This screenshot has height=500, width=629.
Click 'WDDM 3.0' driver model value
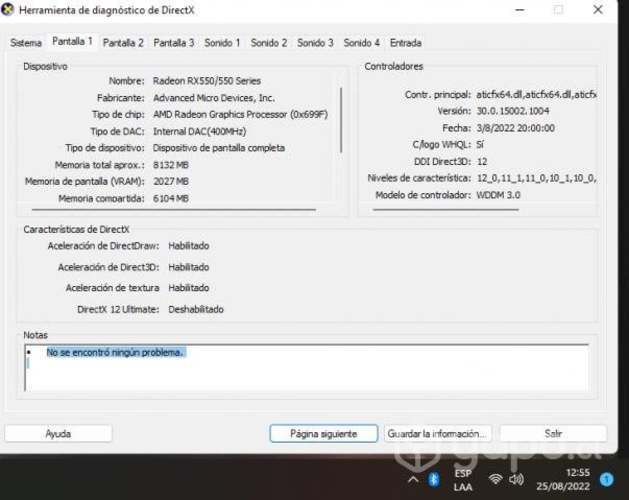(x=498, y=195)
